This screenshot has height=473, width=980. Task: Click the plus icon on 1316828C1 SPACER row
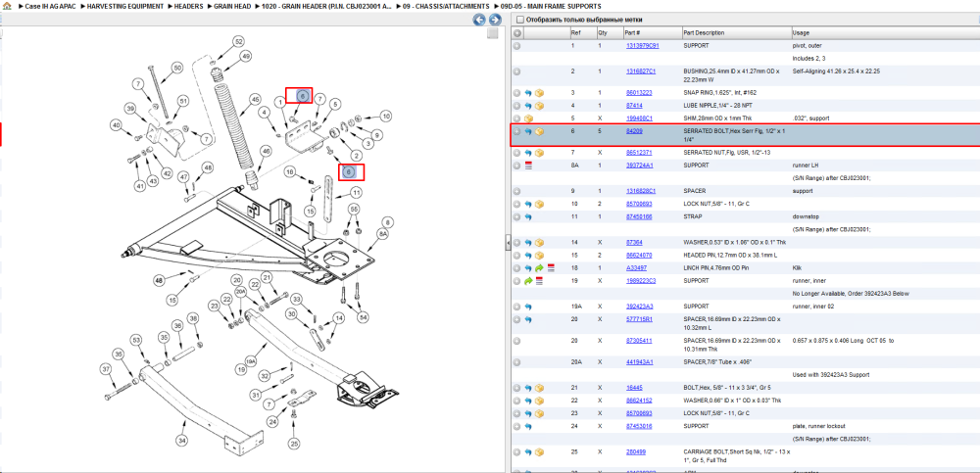(x=517, y=191)
